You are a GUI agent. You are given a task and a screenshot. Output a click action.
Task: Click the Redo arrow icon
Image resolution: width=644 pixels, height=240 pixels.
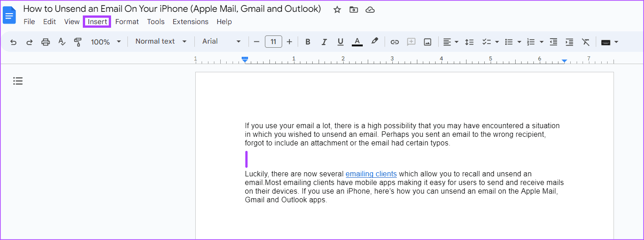point(30,42)
